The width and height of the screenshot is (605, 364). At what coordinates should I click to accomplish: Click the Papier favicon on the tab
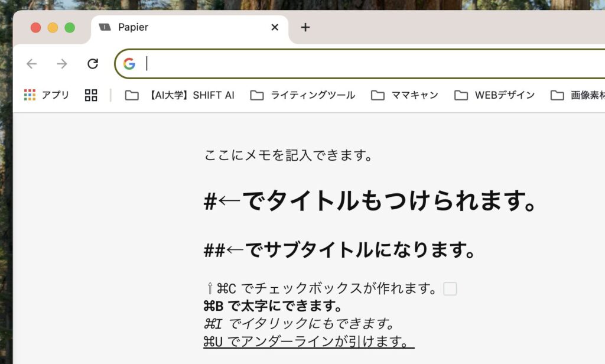pyautogui.click(x=105, y=27)
